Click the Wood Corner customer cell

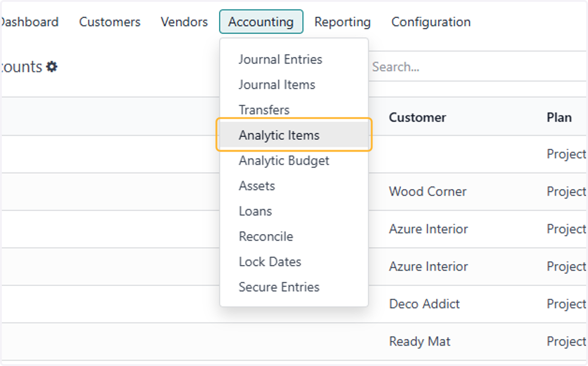[x=428, y=192]
